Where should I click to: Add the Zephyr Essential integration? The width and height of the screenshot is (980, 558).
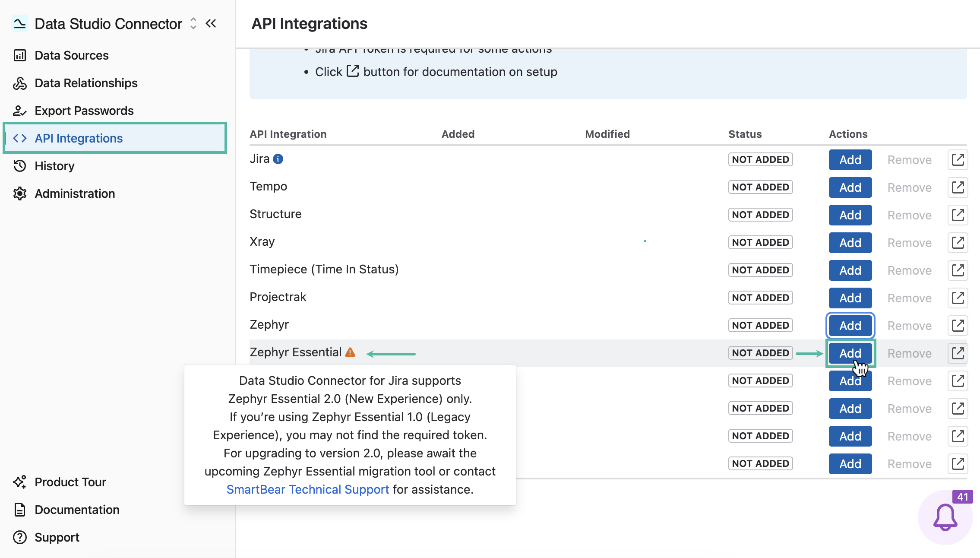tap(850, 353)
